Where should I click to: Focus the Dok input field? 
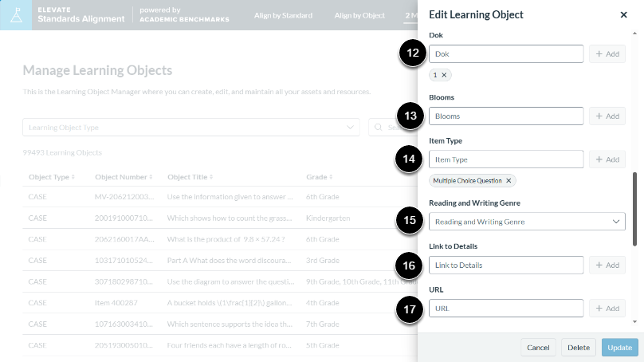tap(506, 54)
